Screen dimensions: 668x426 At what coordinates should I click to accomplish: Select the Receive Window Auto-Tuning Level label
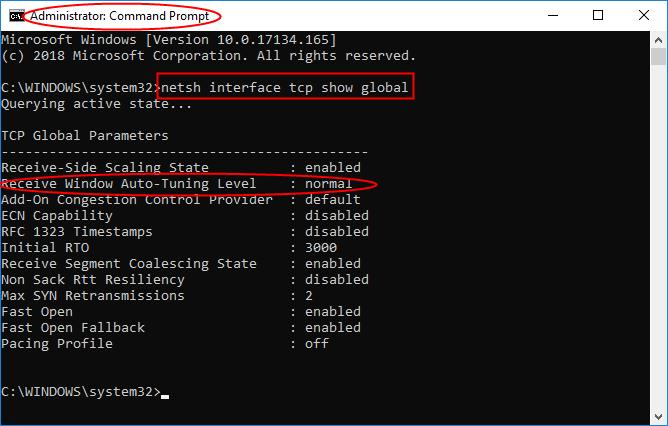point(130,184)
